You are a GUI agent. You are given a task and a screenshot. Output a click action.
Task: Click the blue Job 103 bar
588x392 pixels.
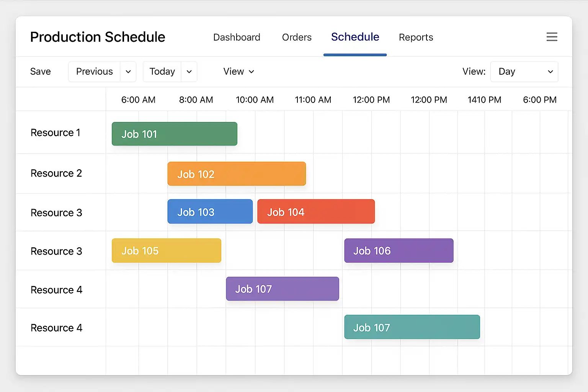[x=210, y=212]
